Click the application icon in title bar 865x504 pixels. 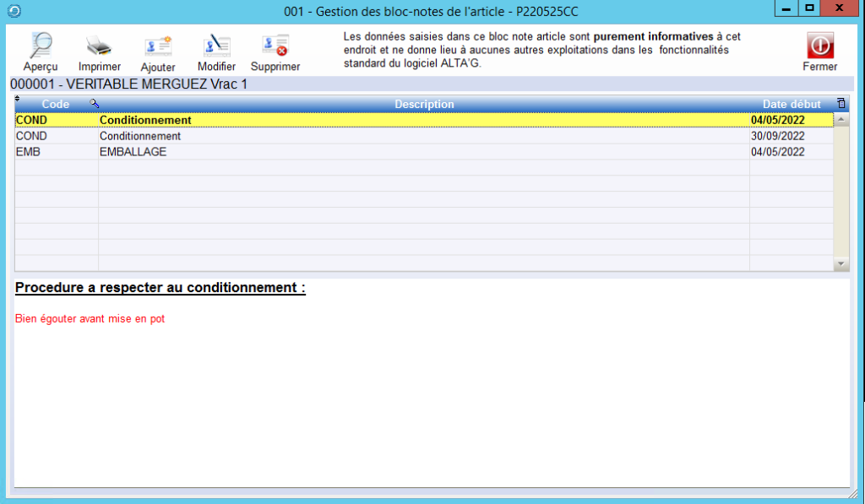[x=14, y=11]
